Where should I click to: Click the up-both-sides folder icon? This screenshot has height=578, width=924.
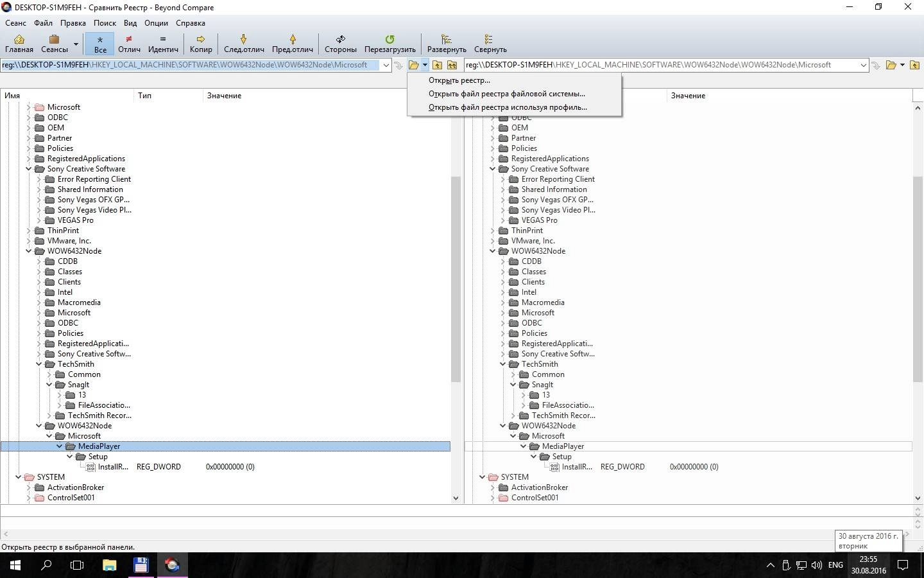pyautogui.click(x=452, y=65)
